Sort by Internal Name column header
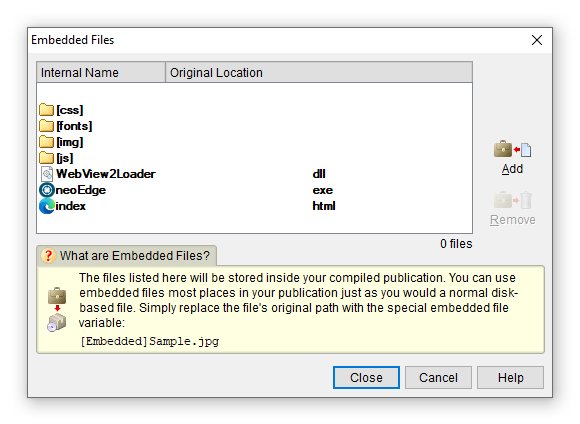 pos(101,73)
